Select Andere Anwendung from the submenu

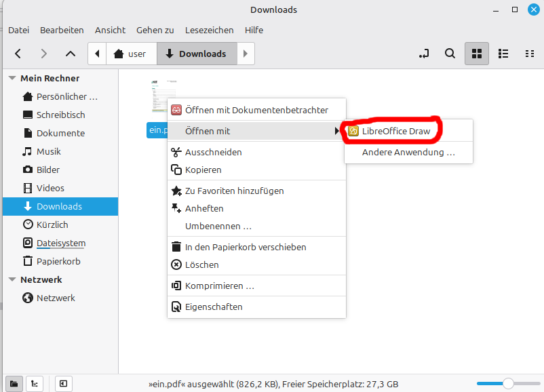click(408, 152)
